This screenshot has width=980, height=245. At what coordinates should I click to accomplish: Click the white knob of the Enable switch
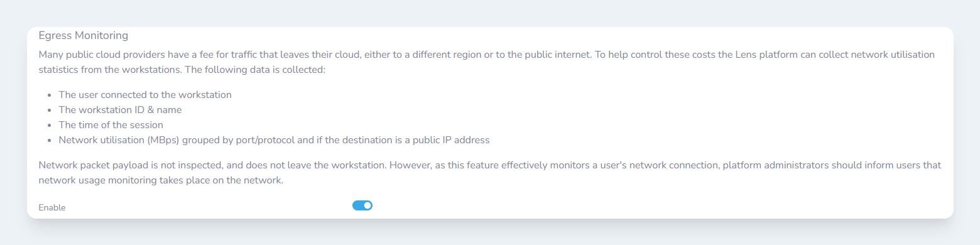click(367, 205)
